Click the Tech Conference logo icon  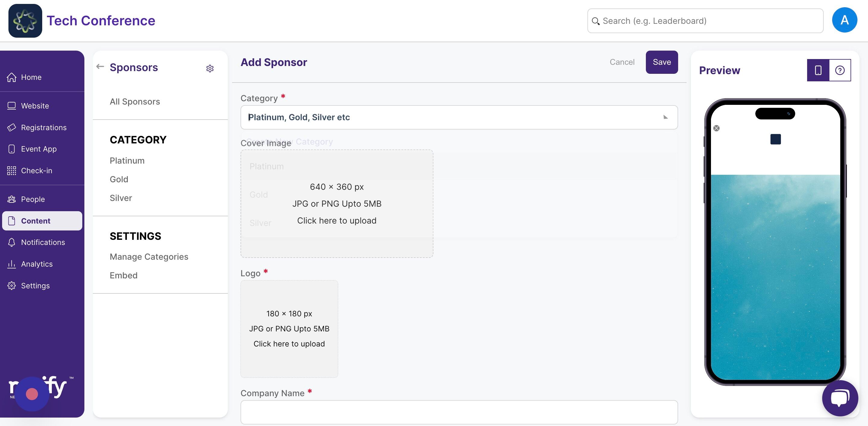25,21
